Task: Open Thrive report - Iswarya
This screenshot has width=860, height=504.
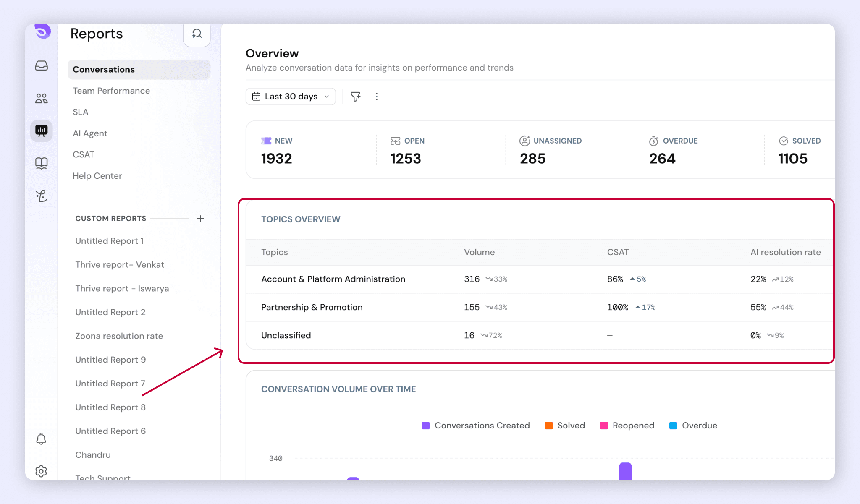Action: [122, 289]
